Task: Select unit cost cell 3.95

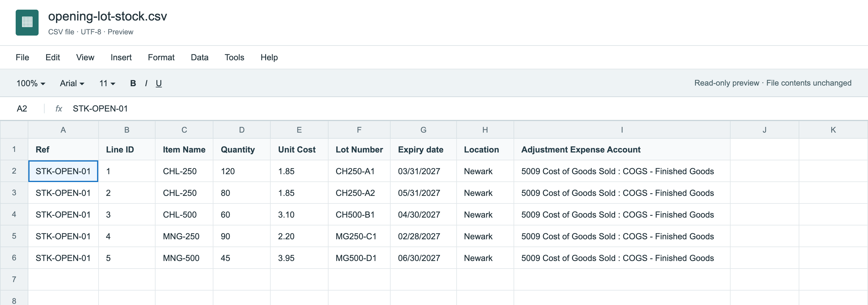Action: (x=299, y=258)
